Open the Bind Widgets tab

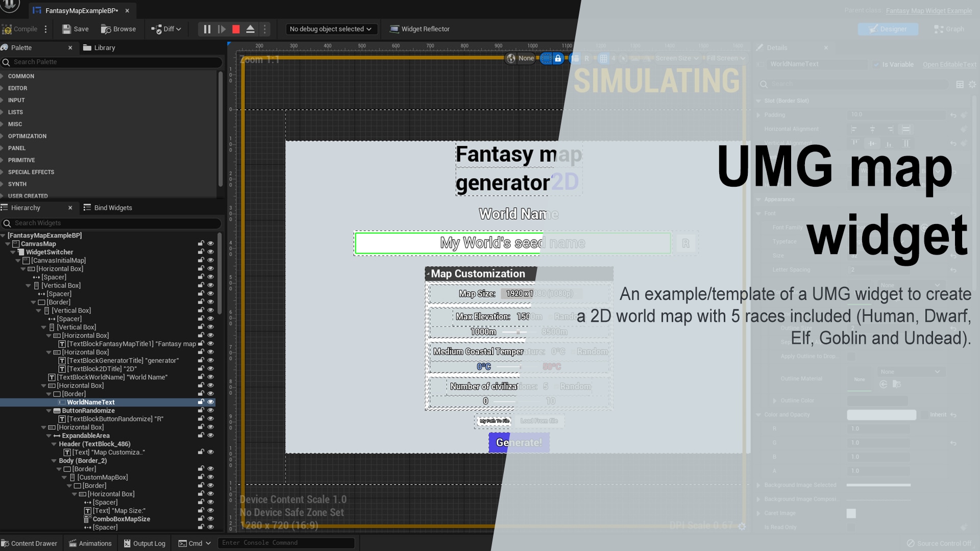coord(113,208)
